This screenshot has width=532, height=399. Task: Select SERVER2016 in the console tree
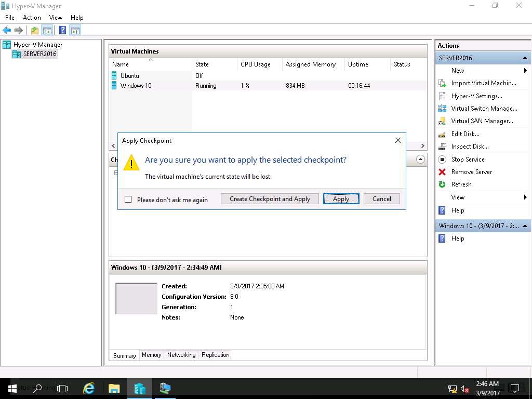(x=39, y=54)
